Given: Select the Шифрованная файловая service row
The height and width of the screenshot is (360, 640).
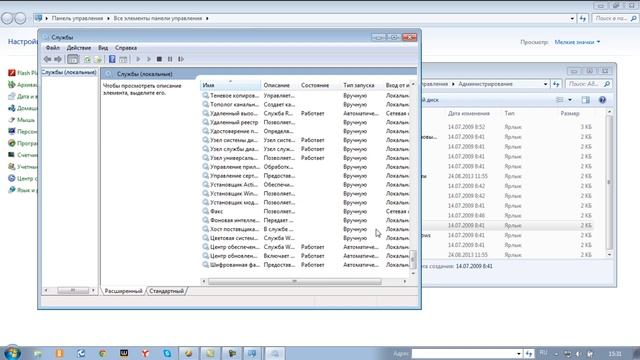Looking at the screenshot, I should 305,265.
